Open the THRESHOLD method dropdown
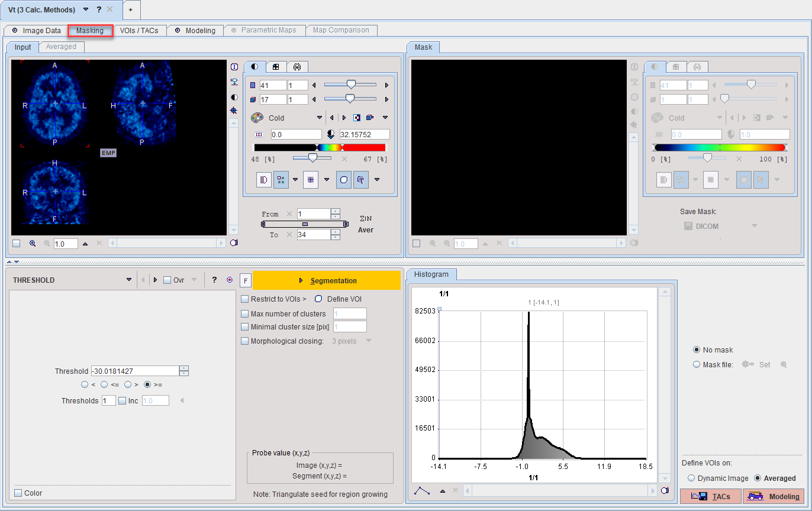The width and height of the screenshot is (812, 511). [129, 280]
